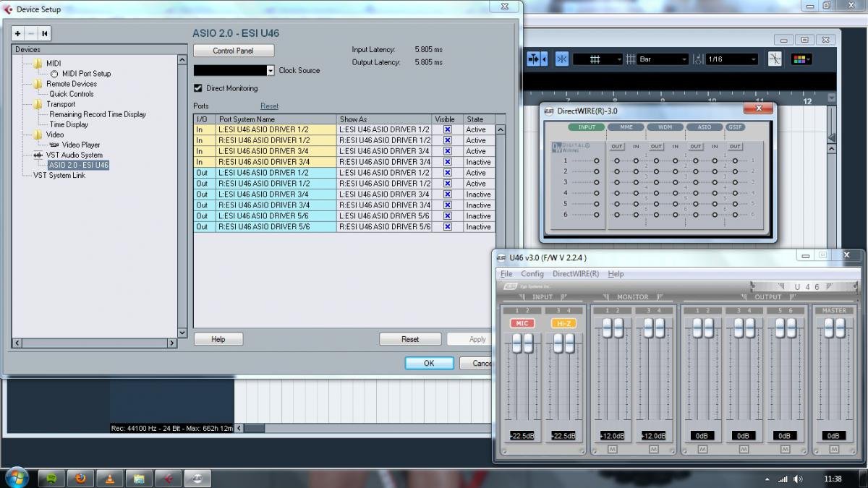This screenshot has width=868, height=488.
Task: Click the MIDI Port Setup clock icon
Action: click(x=54, y=74)
